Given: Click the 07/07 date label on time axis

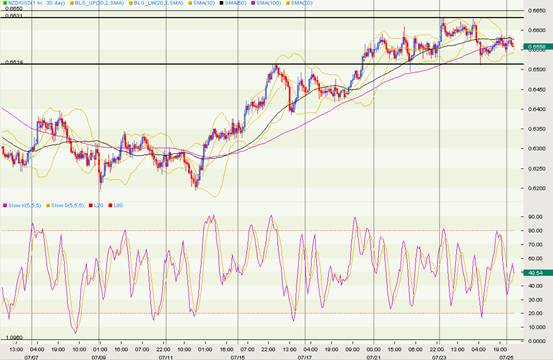Looking at the screenshot, I should 31,357.
